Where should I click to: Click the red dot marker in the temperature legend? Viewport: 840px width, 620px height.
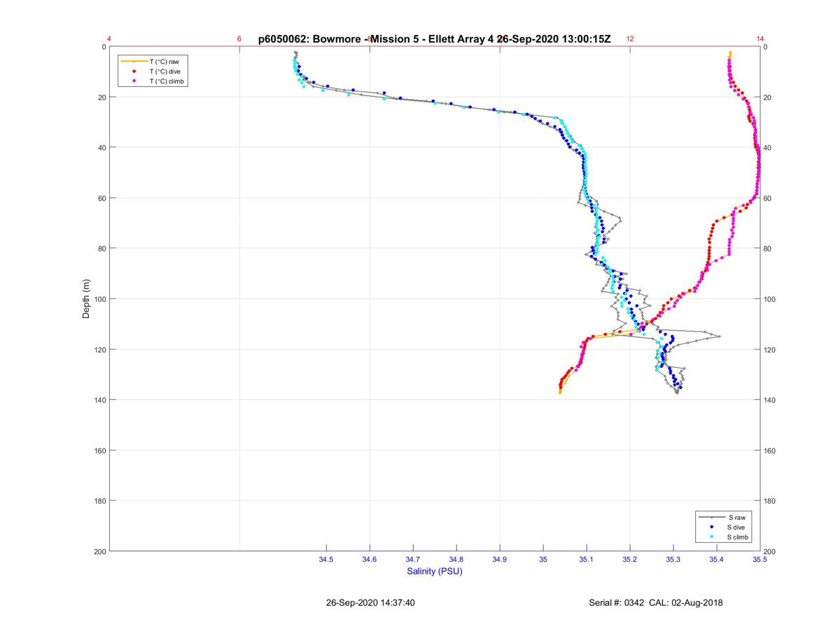(x=133, y=71)
